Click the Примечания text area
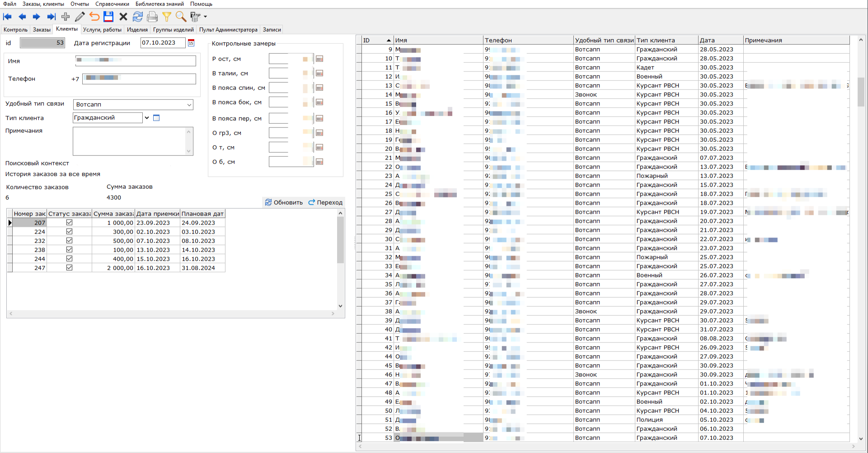The width and height of the screenshot is (868, 453). [130, 141]
